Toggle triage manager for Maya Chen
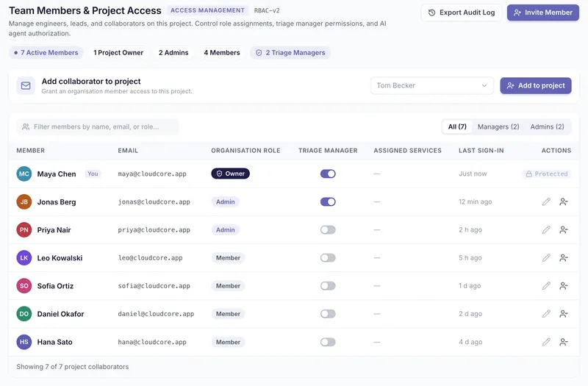The width and height of the screenshot is (588, 386). (328, 174)
